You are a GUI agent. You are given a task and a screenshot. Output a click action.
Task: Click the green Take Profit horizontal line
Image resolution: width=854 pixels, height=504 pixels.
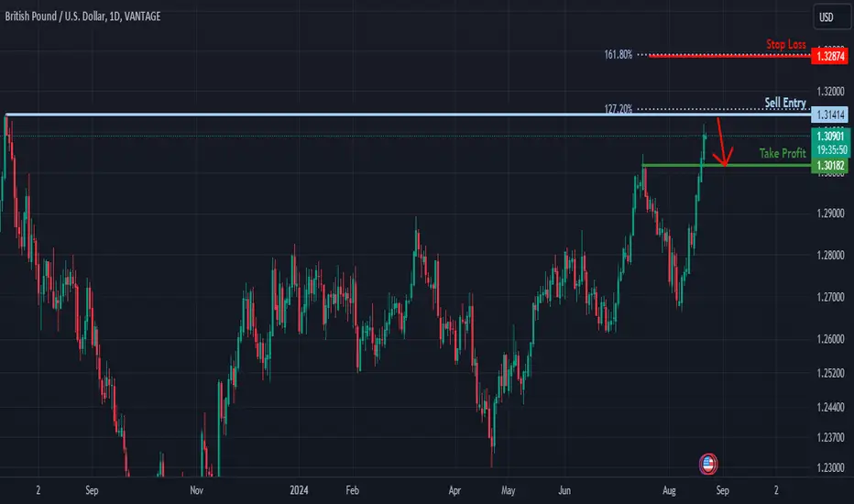pos(727,165)
